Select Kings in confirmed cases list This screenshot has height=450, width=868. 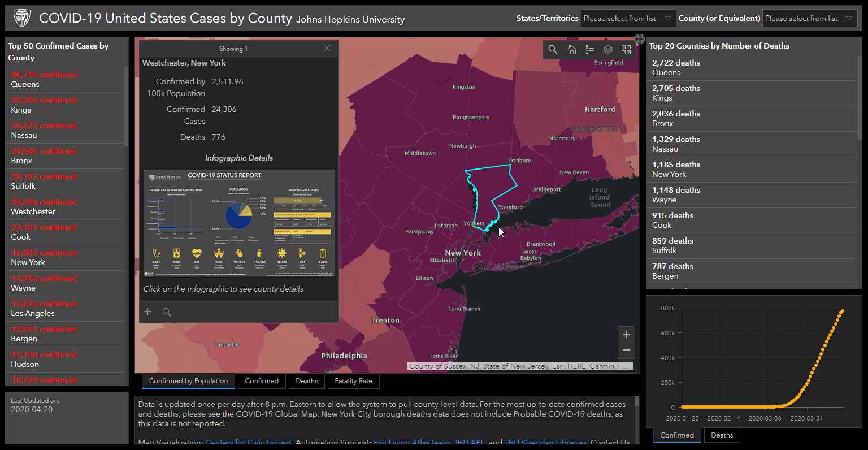(64, 105)
